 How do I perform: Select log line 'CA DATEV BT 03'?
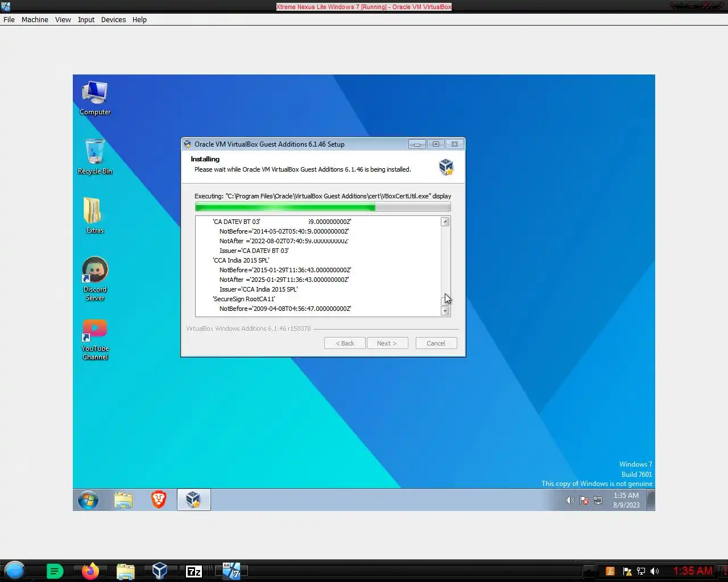click(x=237, y=222)
